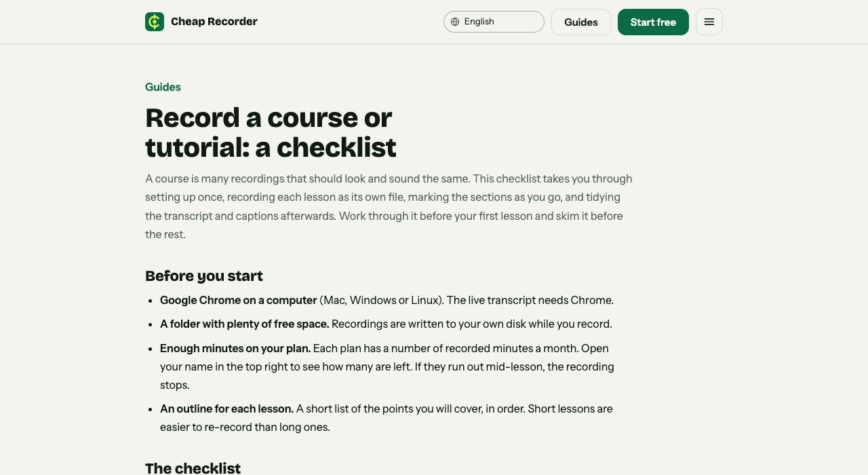Click the heading 'Record a course or tutorial: a checklist'

pos(271,132)
